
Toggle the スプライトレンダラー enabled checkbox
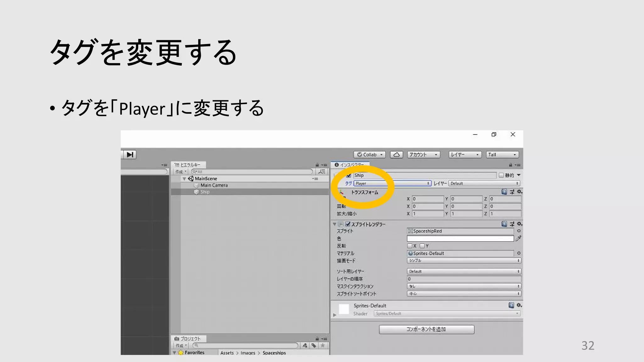coord(348,224)
